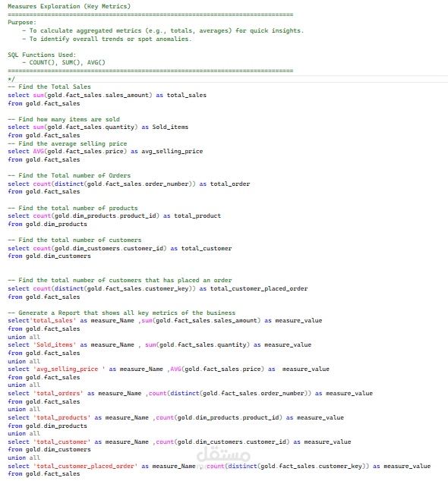
Task: Click the line ending 'as avg_selling_price'
Action: tap(105, 152)
